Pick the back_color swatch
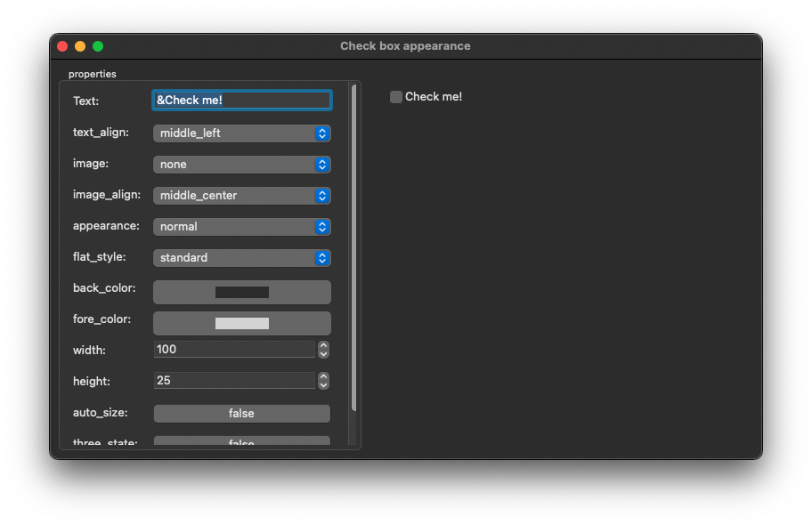 tap(241, 292)
